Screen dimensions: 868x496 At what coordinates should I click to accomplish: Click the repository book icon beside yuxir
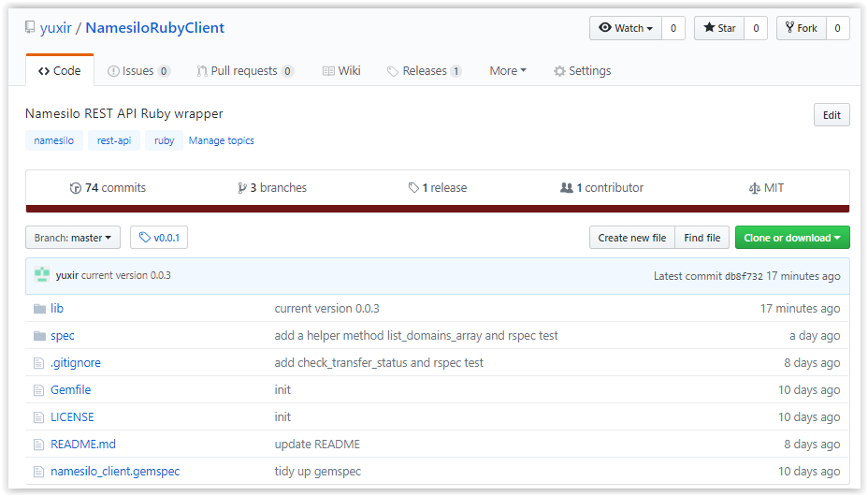click(x=30, y=27)
